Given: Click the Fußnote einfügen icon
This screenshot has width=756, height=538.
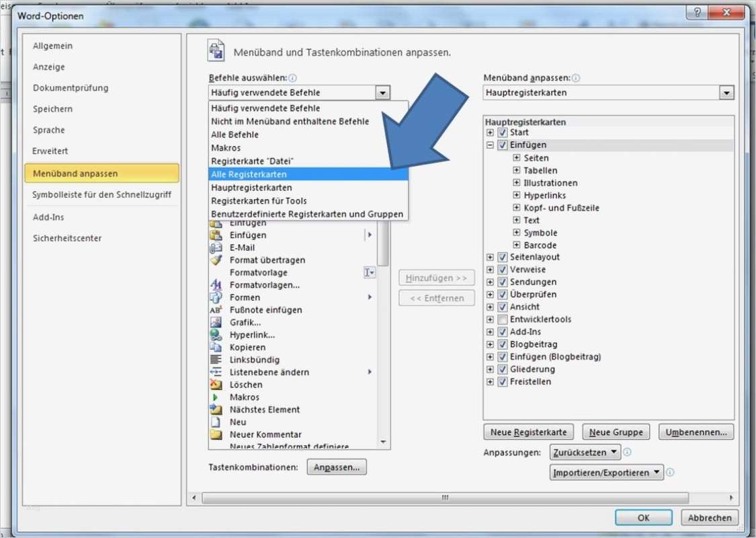Looking at the screenshot, I should [216, 310].
